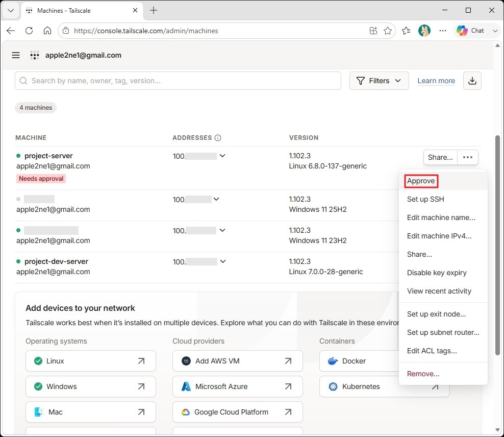Image resolution: width=504 pixels, height=437 pixels.
Task: Open the favorites list icon
Action: pos(406,31)
